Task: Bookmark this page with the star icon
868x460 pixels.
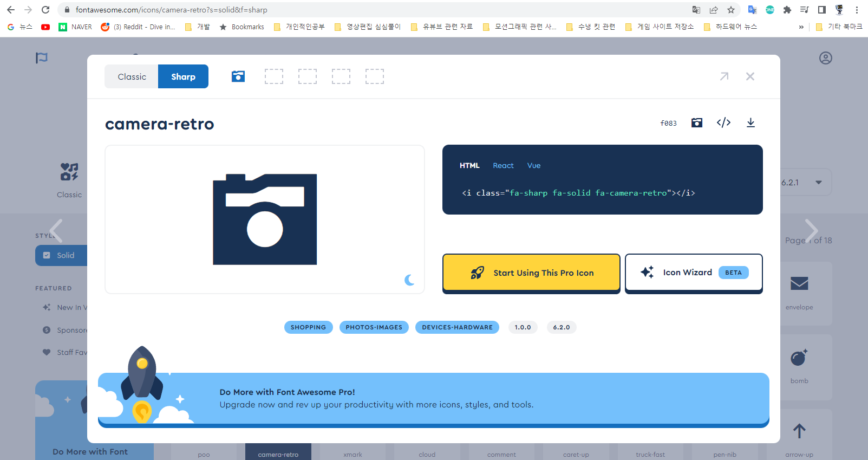Action: coord(731,10)
